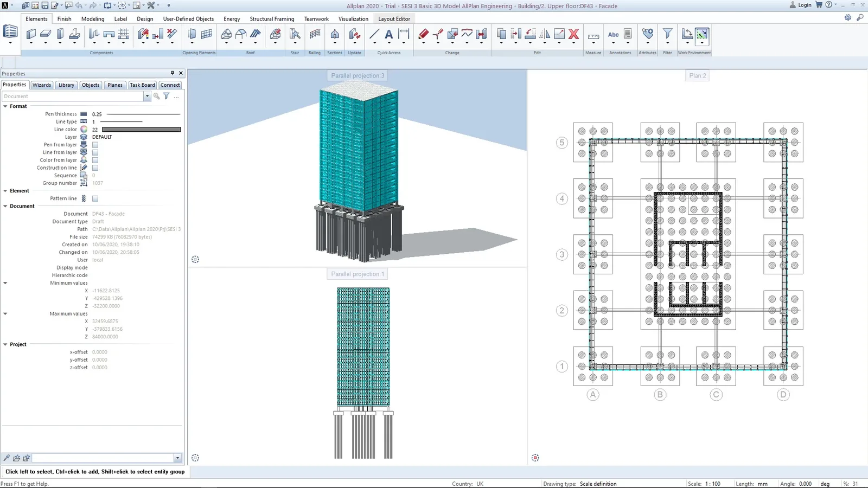The width and height of the screenshot is (868, 488).
Task: Select the Wall component tool
Action: pos(31,34)
